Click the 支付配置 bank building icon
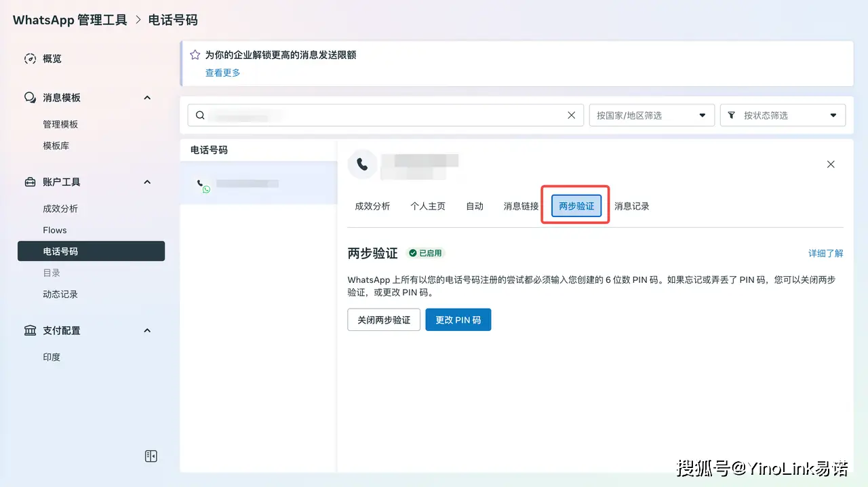 [30, 330]
